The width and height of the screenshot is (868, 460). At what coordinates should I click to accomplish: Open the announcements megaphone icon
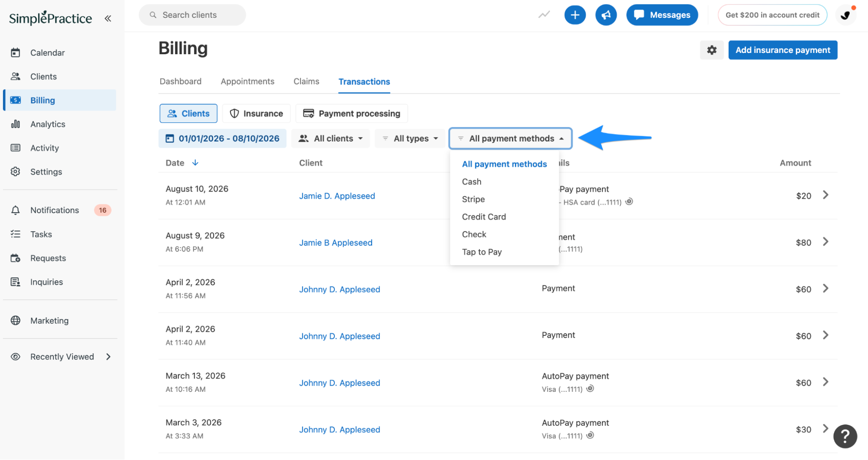606,15
